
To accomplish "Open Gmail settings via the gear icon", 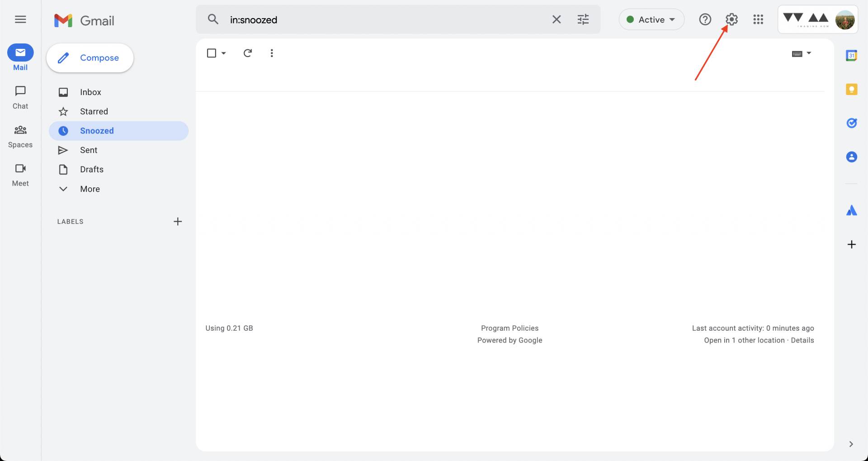I will click(x=731, y=19).
